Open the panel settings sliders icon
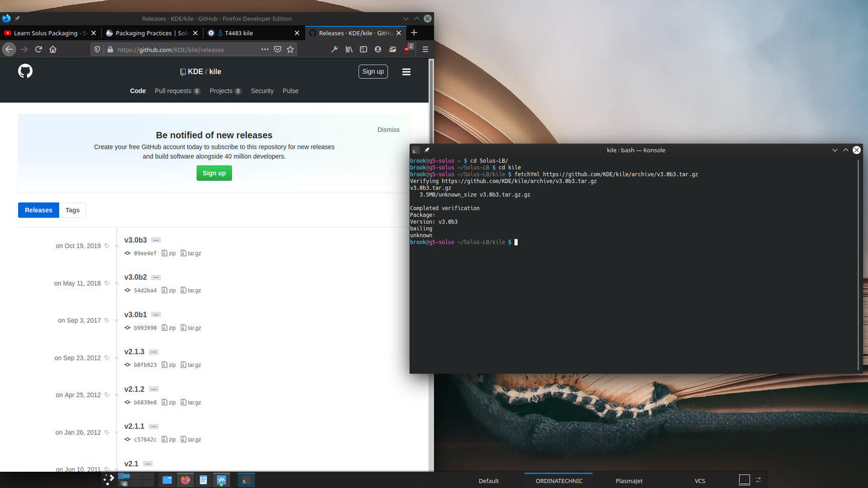 [x=758, y=480]
